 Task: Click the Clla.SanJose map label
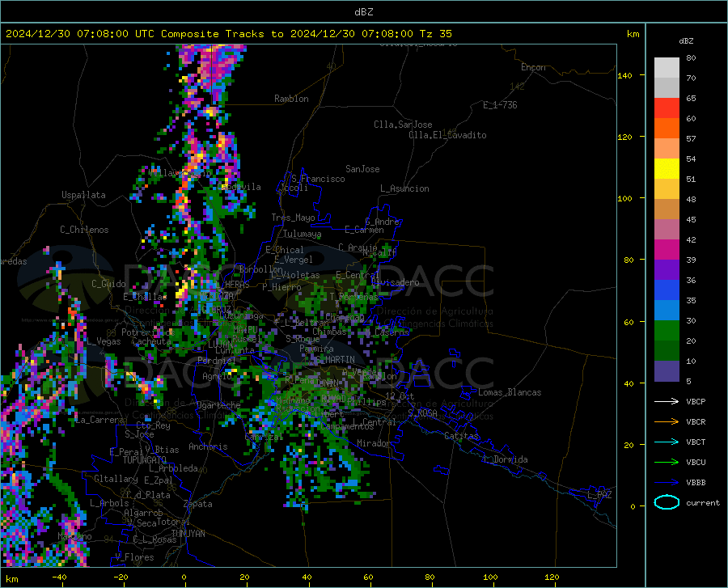click(x=403, y=125)
